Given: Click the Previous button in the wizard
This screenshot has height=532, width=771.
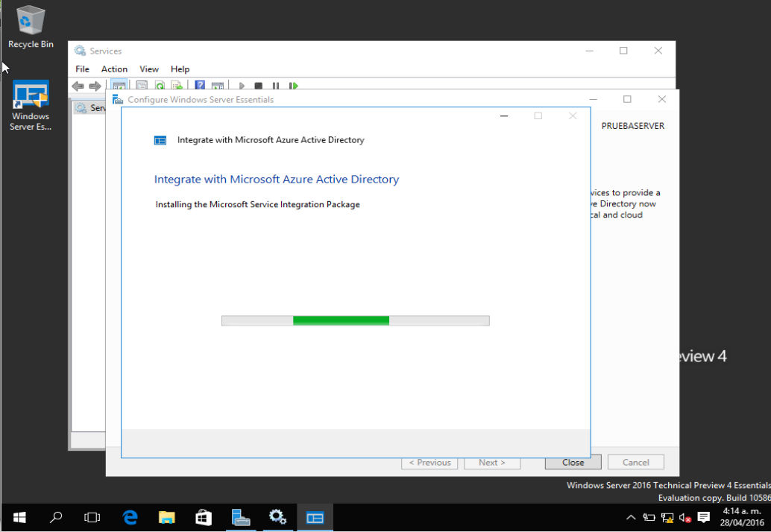Looking at the screenshot, I should [x=429, y=462].
